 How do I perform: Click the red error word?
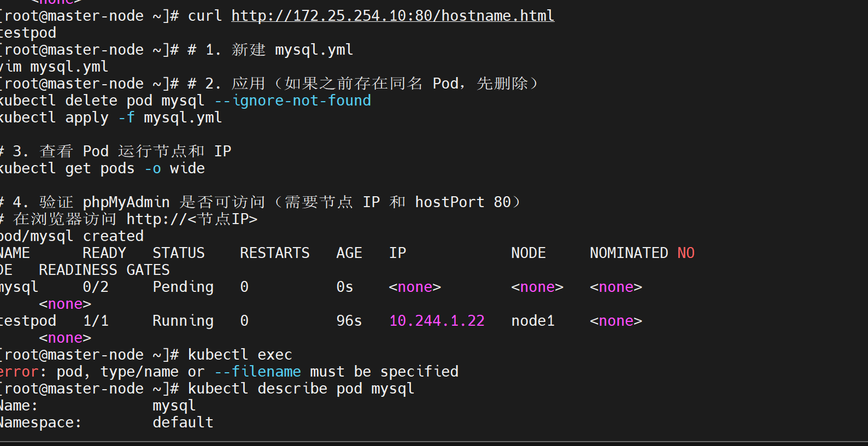point(19,372)
